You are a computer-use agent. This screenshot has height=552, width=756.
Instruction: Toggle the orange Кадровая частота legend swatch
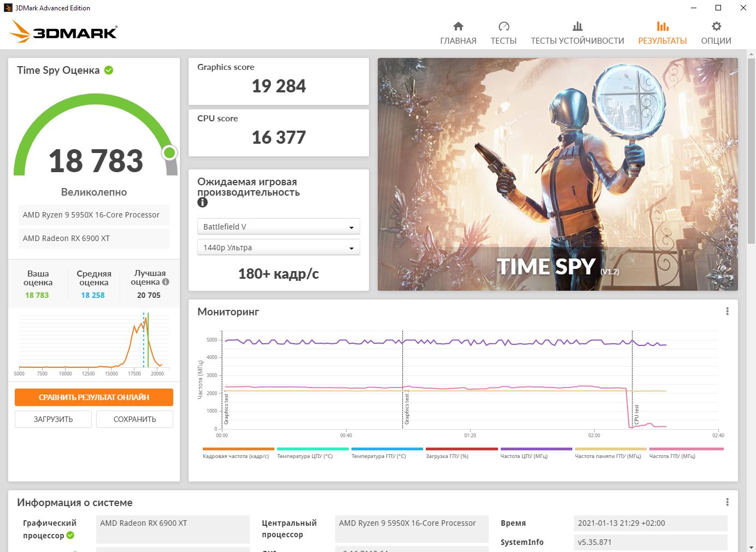point(238,449)
